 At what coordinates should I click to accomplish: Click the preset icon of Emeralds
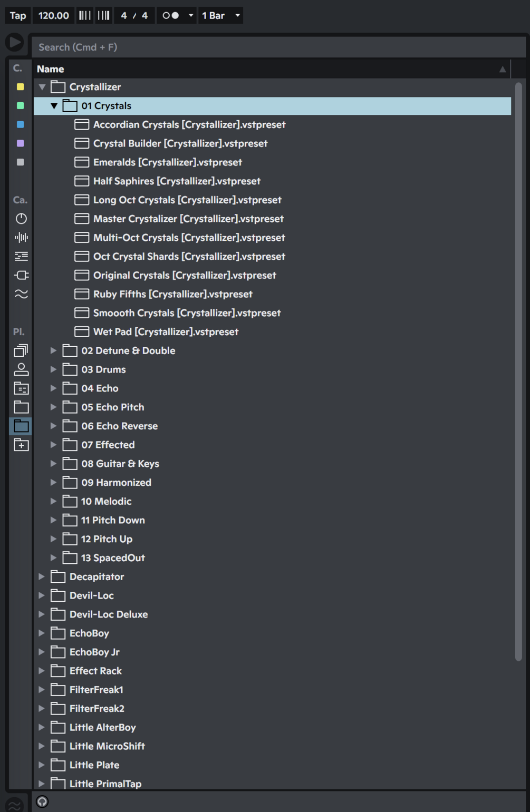pyautogui.click(x=82, y=162)
